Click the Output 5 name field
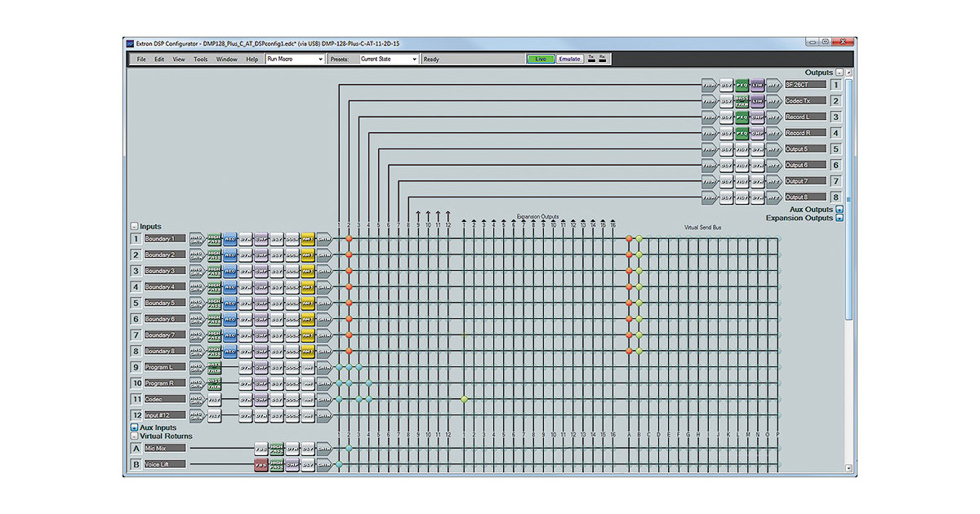The image size is (980, 514). [x=805, y=149]
